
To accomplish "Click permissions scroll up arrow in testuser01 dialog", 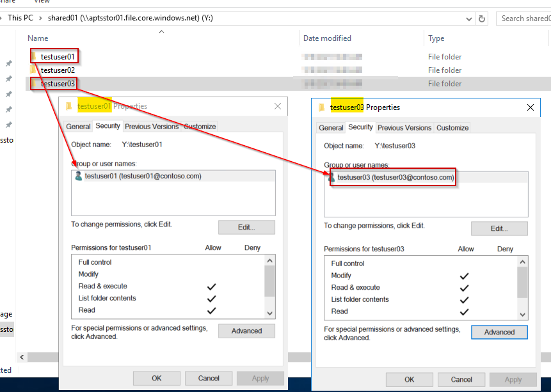I will coord(269,261).
